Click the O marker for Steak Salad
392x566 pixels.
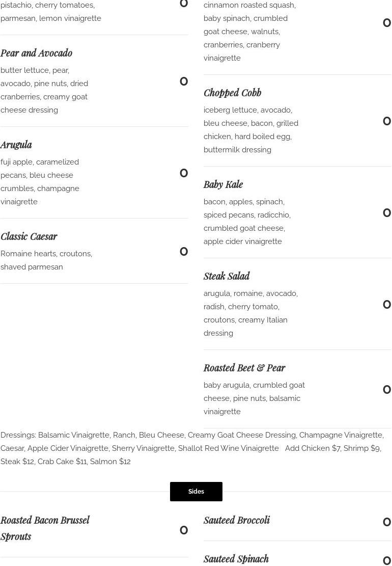387,305
